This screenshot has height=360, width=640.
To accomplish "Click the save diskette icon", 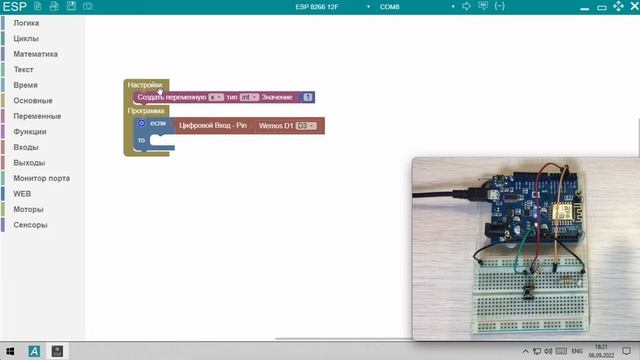I will 71,6.
